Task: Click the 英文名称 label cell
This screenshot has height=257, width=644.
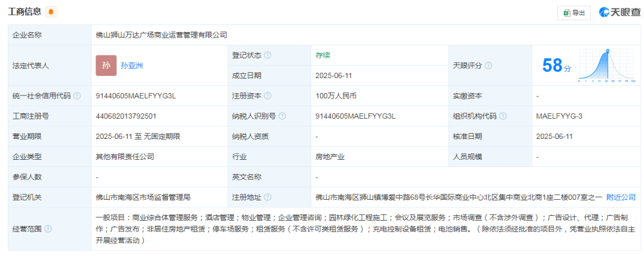Action: coord(269,177)
